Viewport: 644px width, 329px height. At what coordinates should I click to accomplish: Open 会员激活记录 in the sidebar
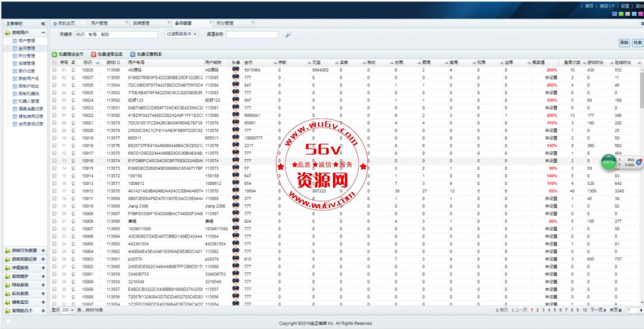(x=31, y=123)
